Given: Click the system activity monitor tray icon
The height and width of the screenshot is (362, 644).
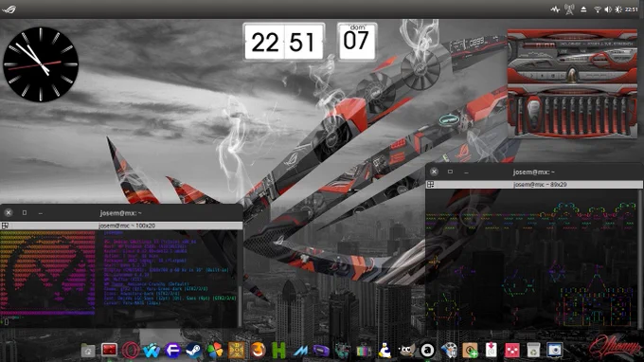Looking at the screenshot, I should (x=555, y=9).
